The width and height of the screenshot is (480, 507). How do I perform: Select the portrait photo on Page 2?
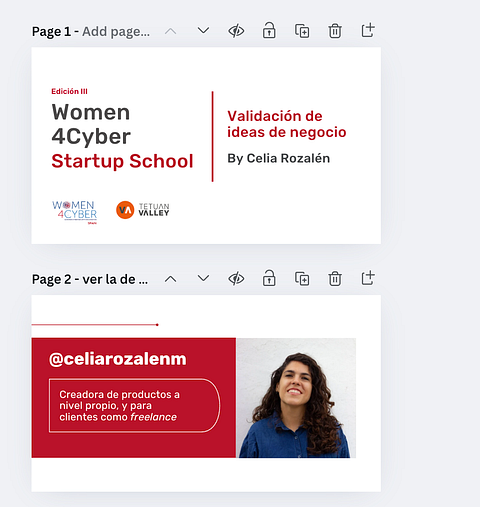[x=296, y=398]
